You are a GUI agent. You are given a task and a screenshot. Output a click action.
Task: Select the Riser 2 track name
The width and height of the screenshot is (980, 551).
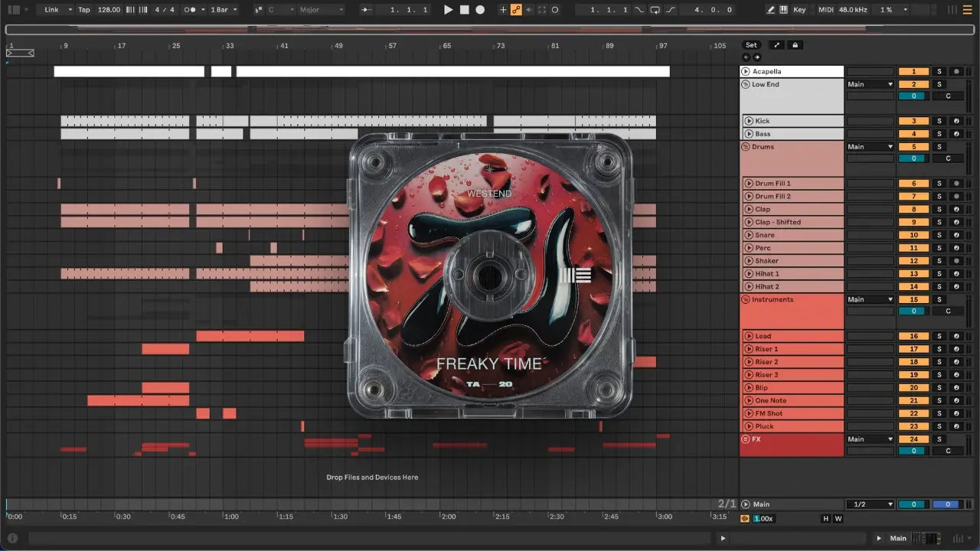(766, 362)
